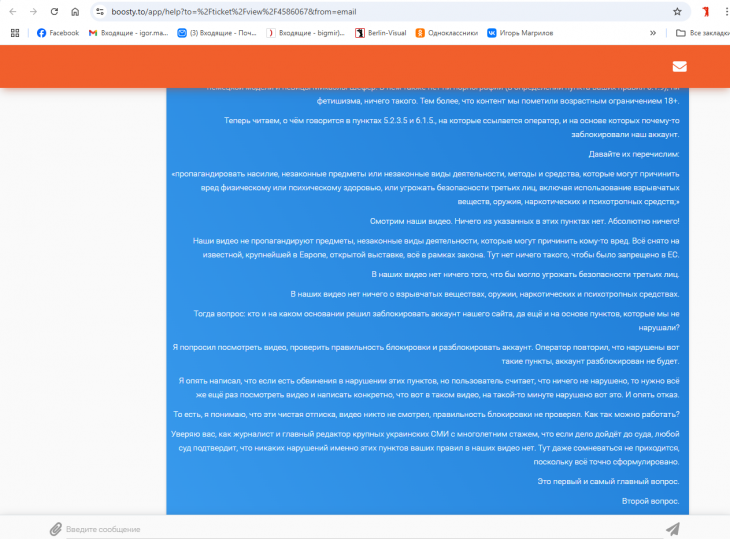
Task: Open Gmail 'Входящие - igor.ma...' bookmark
Action: 125,33
